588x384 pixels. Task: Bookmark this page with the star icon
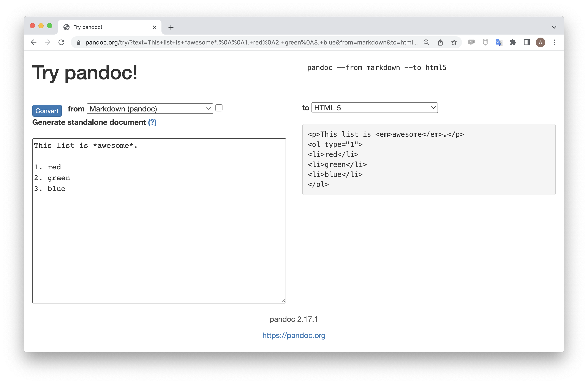[x=454, y=42]
